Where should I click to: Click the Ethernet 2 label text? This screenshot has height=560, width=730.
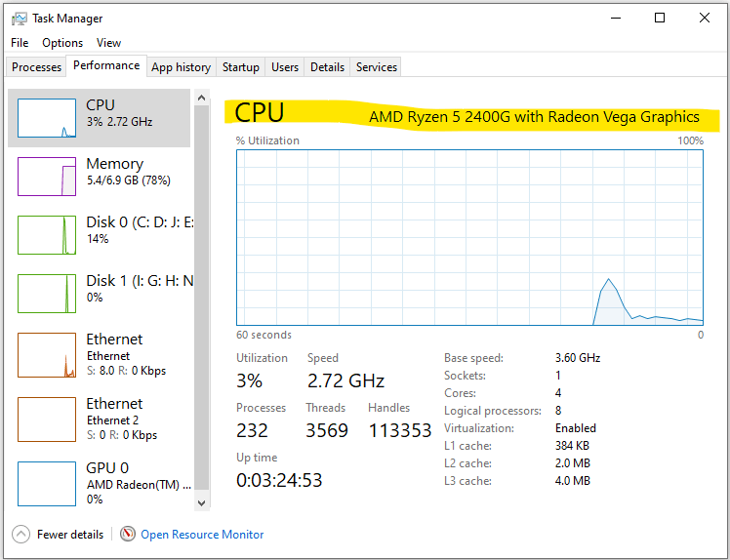pyautogui.click(x=112, y=420)
